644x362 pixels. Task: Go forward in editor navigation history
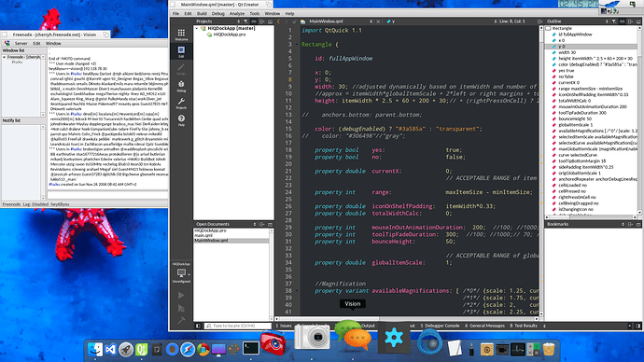tap(287, 21)
